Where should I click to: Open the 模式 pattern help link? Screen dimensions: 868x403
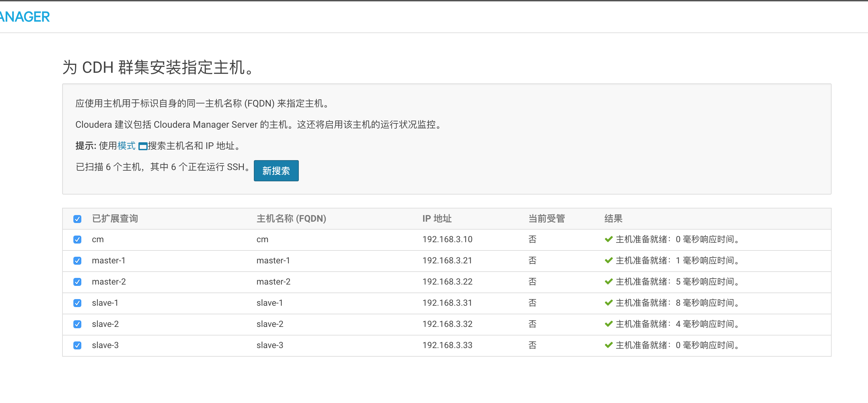pos(126,146)
